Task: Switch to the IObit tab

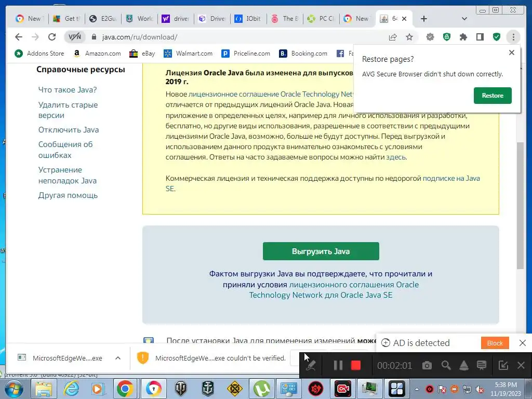Action: pyautogui.click(x=248, y=19)
